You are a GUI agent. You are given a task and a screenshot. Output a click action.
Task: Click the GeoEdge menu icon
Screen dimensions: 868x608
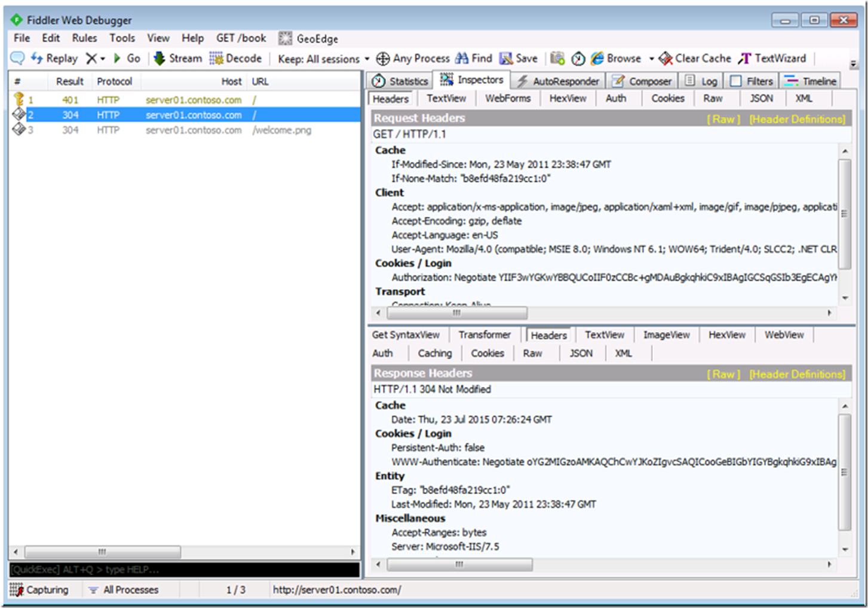(285, 39)
